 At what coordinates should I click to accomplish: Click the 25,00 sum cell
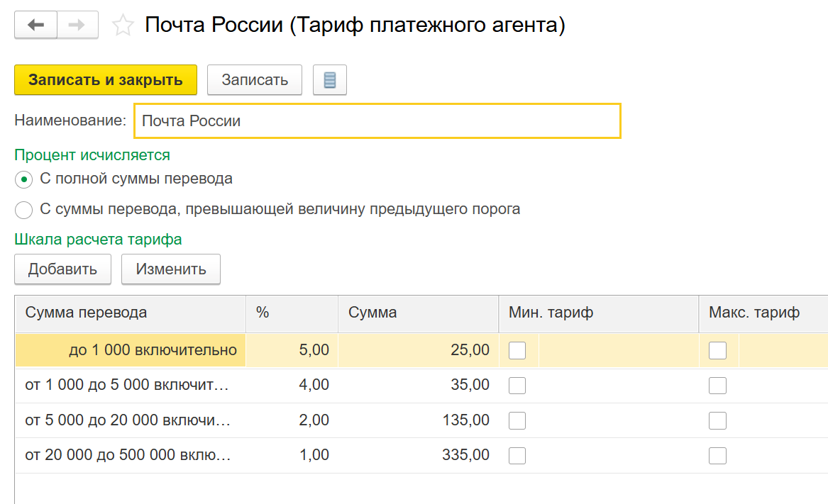[x=418, y=350]
